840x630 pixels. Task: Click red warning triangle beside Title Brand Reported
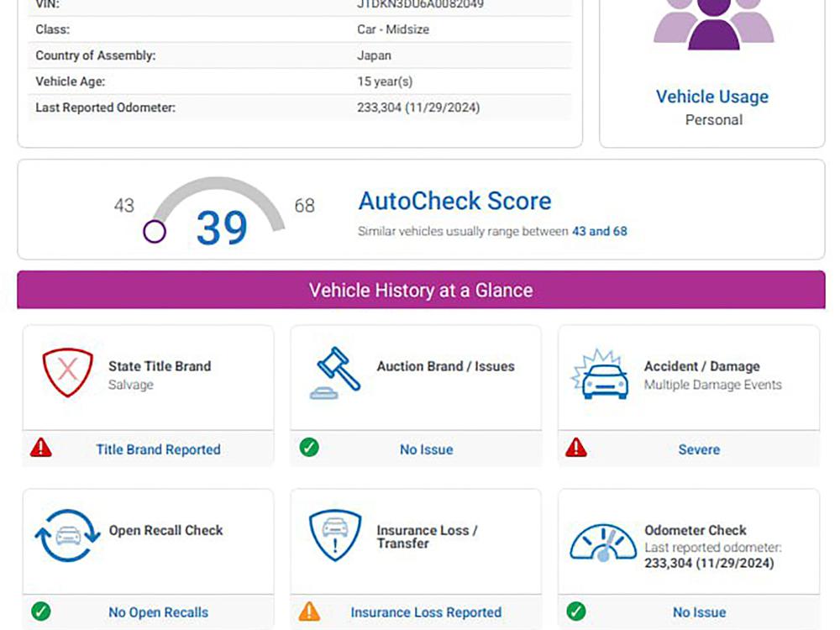[41, 448]
